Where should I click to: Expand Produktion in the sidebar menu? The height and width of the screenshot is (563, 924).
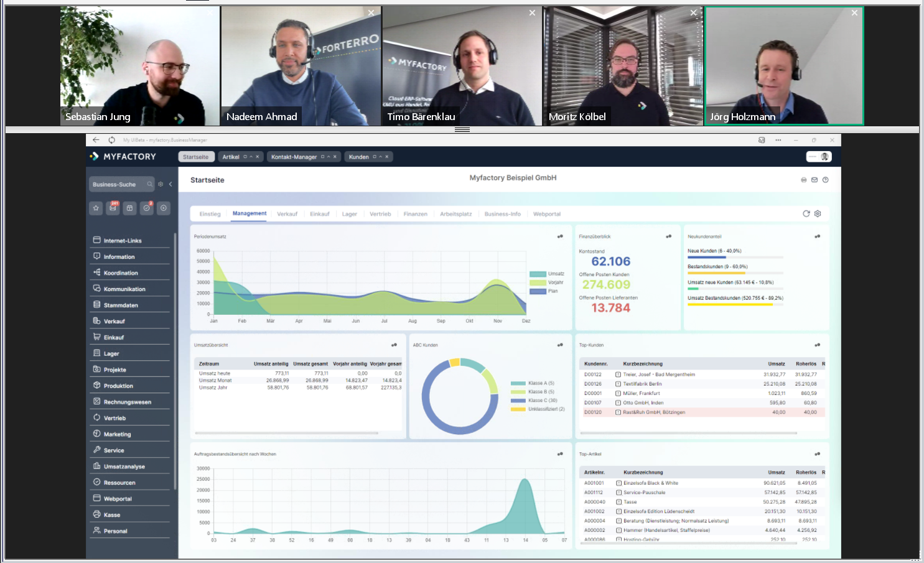[130, 386]
